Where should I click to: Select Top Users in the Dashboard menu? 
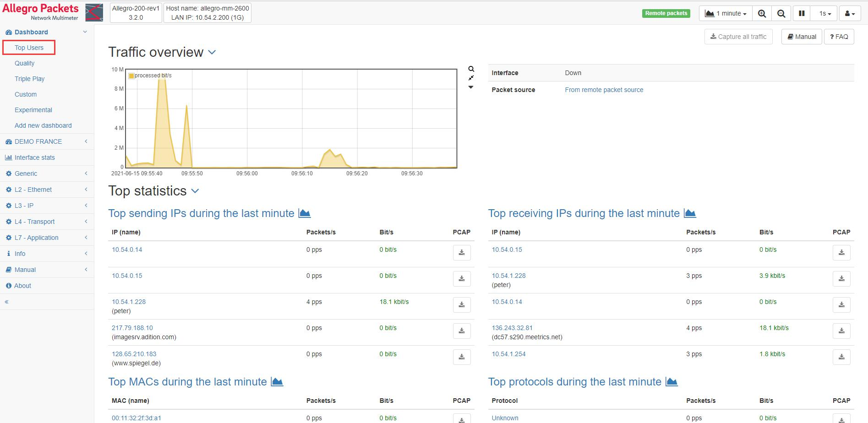(29, 48)
